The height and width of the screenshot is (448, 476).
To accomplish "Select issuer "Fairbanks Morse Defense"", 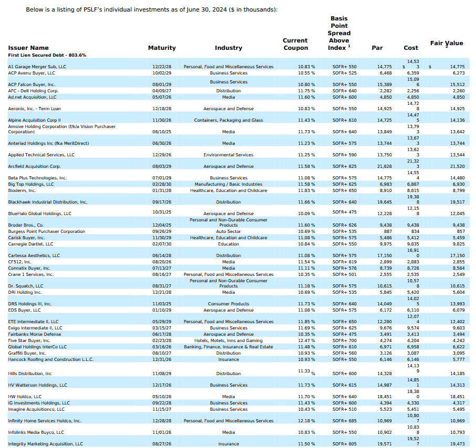I will click(34, 335).
